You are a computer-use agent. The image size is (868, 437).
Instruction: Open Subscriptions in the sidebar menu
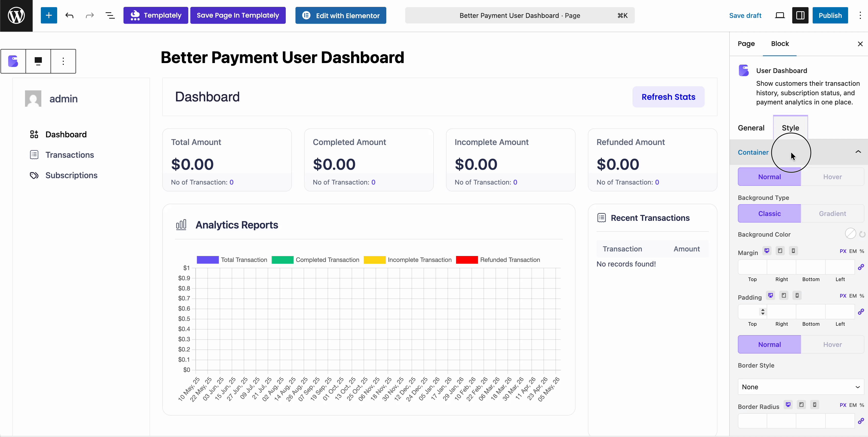click(63, 175)
